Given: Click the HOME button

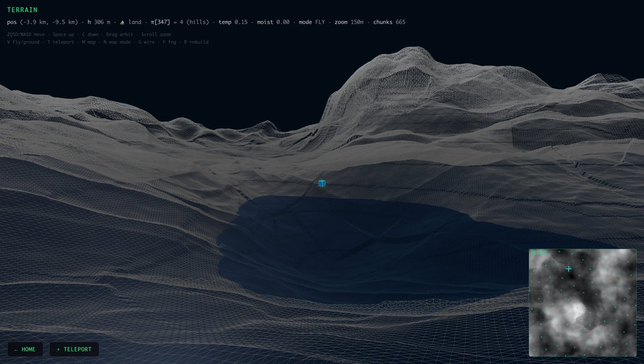Looking at the screenshot, I should 25,349.
